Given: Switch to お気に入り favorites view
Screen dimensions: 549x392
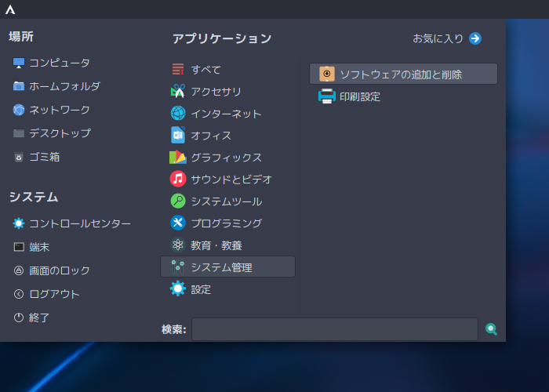Looking at the screenshot, I should (x=447, y=38).
